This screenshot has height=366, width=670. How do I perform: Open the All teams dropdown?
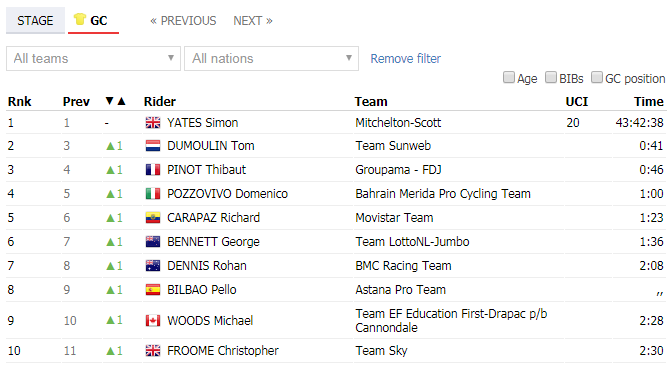point(93,59)
